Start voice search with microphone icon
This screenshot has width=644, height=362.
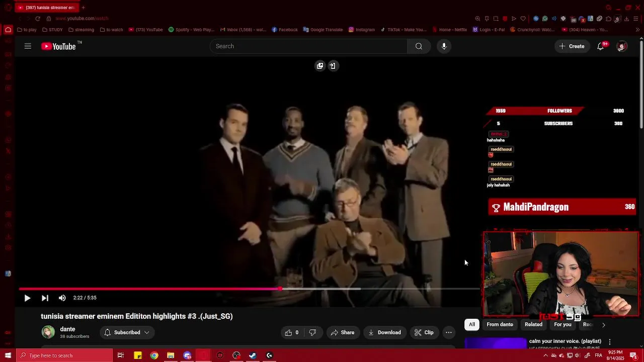(x=444, y=46)
